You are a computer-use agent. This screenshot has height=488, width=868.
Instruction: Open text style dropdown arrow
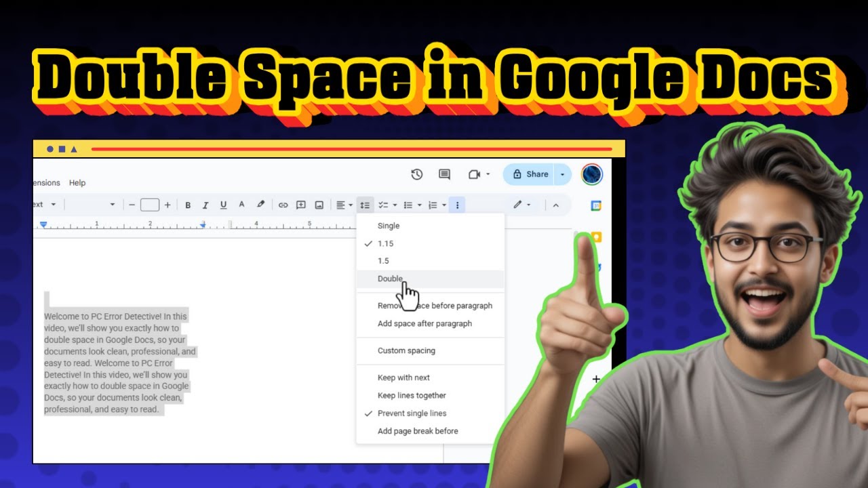(x=53, y=205)
